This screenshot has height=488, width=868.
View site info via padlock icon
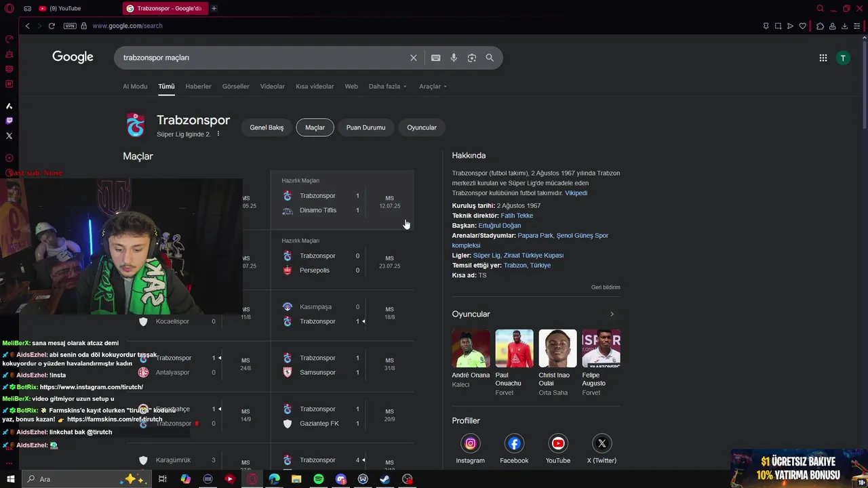coord(84,26)
